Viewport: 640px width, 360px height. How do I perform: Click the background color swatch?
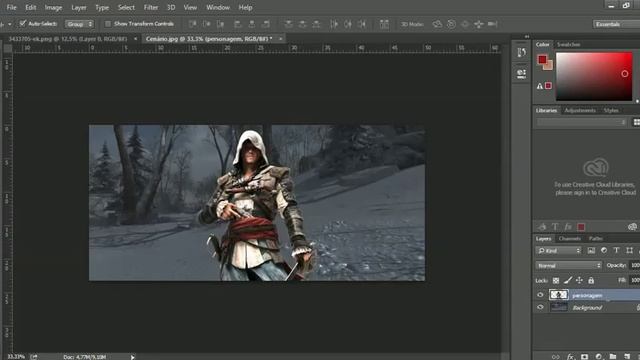click(549, 67)
